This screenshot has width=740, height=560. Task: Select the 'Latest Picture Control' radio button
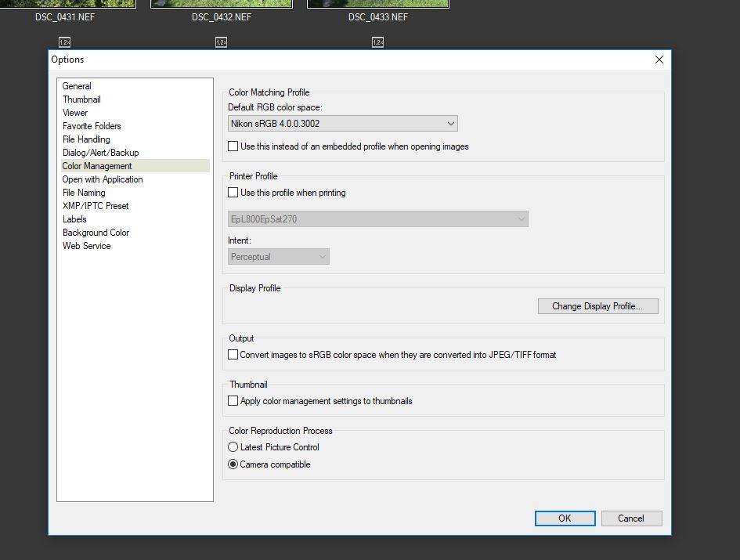233,447
